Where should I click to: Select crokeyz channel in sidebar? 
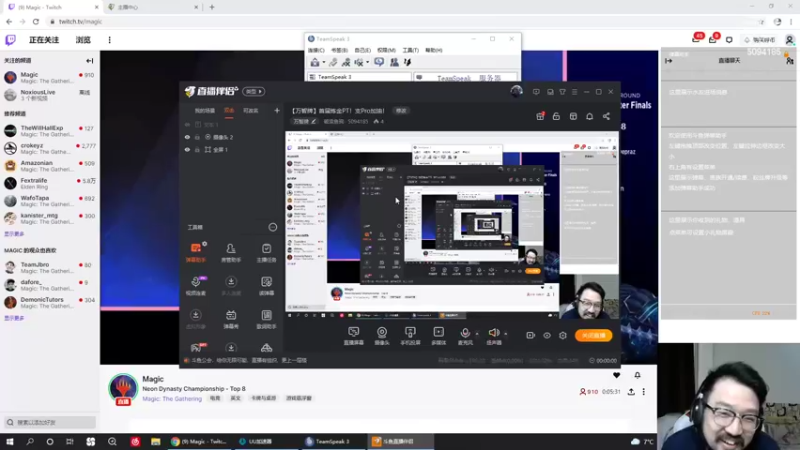tap(49, 148)
